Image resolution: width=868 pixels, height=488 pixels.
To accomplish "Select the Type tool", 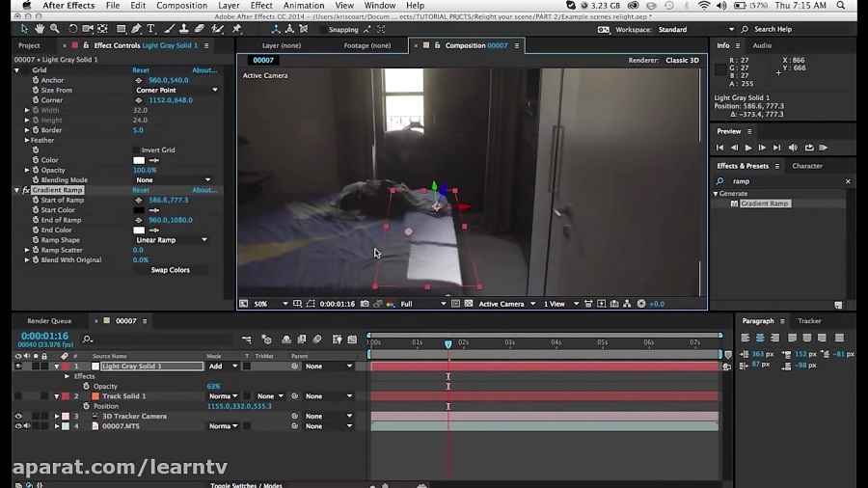I will (151, 29).
